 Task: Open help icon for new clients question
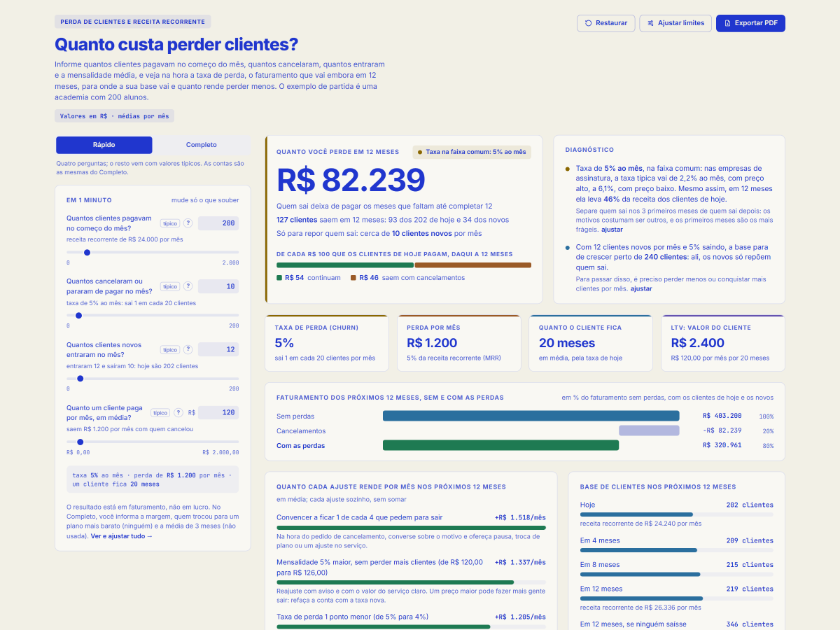(188, 349)
